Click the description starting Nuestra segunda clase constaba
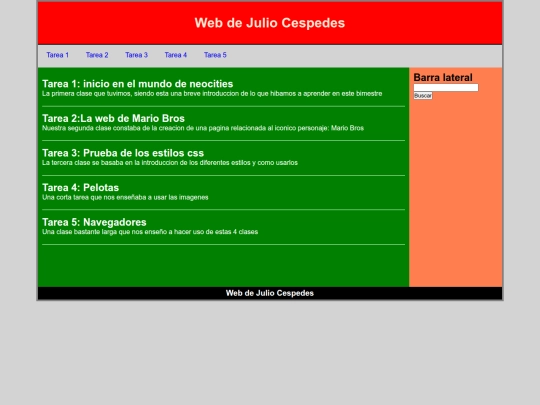540x405 pixels. [203, 128]
